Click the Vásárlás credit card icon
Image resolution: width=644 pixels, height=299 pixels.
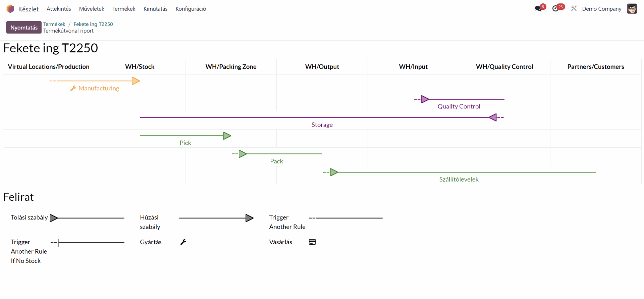(x=312, y=242)
